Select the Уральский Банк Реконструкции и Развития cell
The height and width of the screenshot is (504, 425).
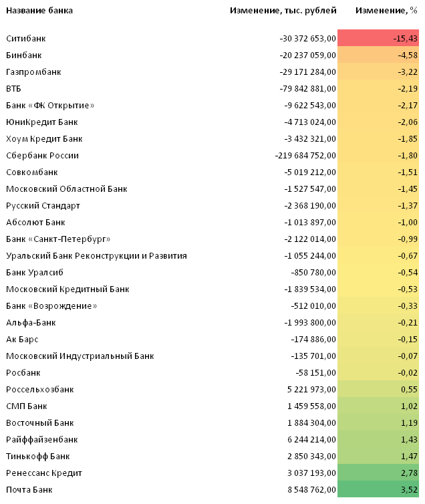coord(96,256)
